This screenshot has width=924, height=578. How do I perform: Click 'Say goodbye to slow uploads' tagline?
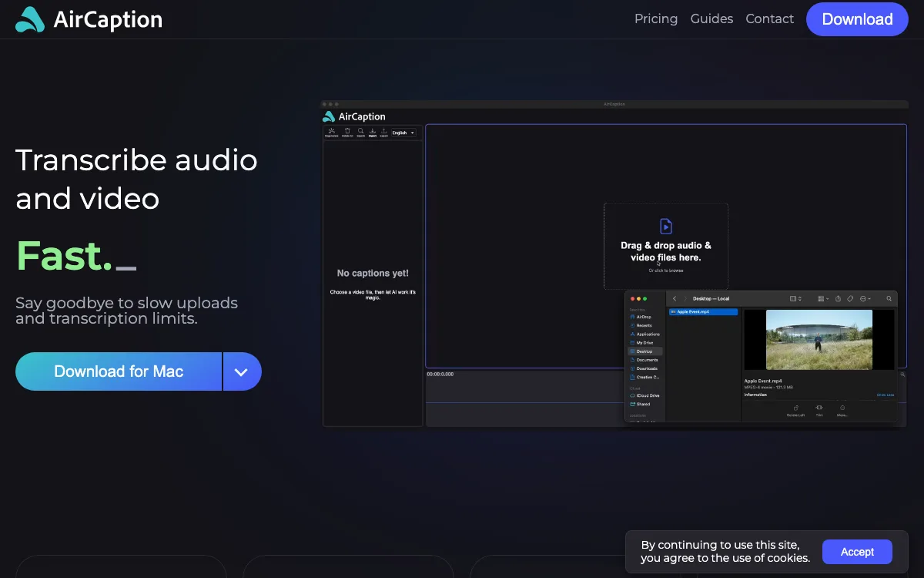tap(126, 311)
